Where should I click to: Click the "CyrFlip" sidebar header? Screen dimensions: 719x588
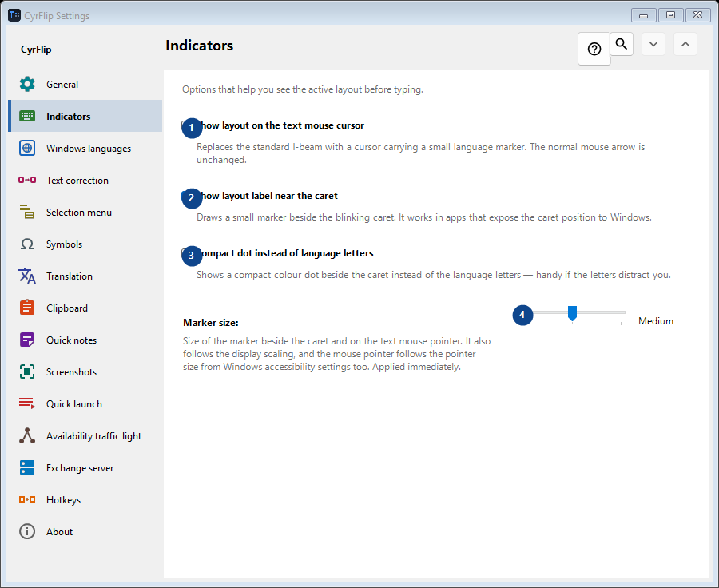pyautogui.click(x=36, y=50)
